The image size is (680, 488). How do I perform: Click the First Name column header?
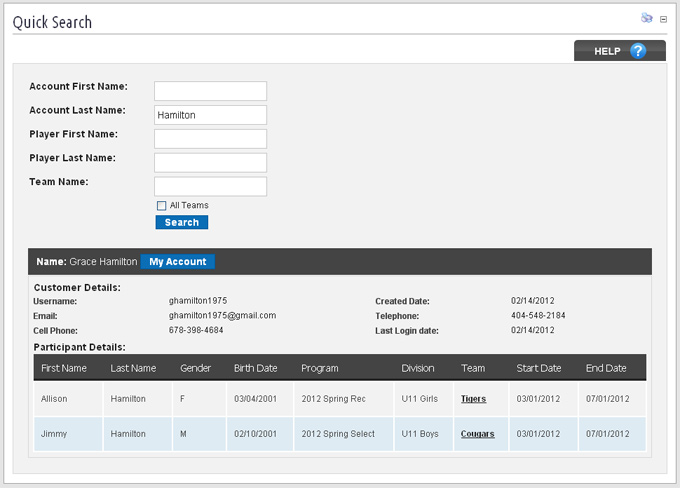click(64, 368)
